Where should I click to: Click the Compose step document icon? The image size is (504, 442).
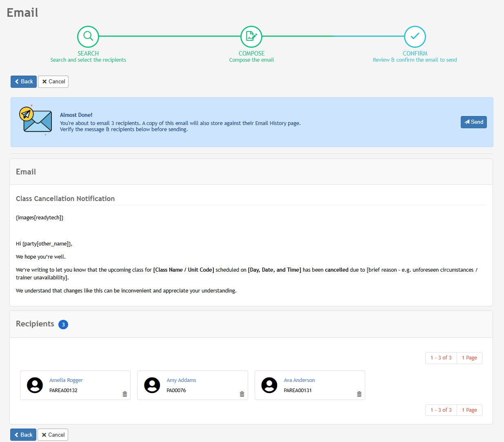pos(251,36)
